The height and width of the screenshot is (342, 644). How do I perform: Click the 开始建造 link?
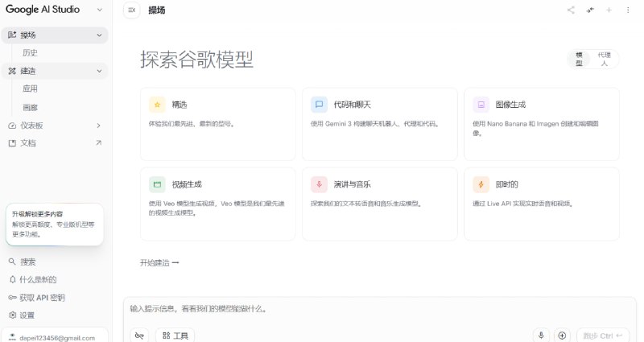[x=159, y=263]
